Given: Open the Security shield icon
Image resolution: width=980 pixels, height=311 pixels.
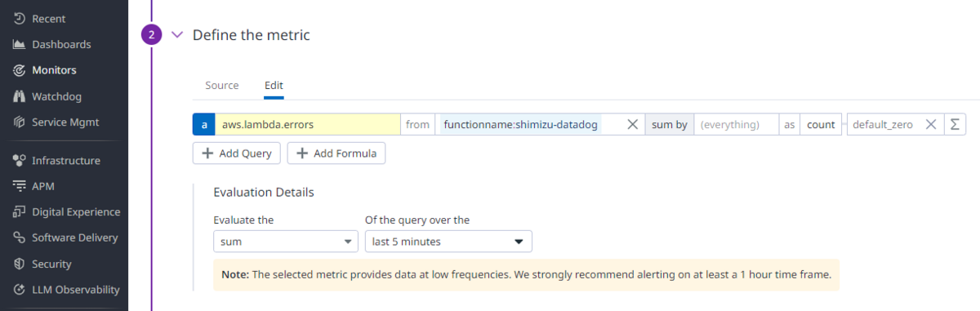Looking at the screenshot, I should click(x=19, y=264).
